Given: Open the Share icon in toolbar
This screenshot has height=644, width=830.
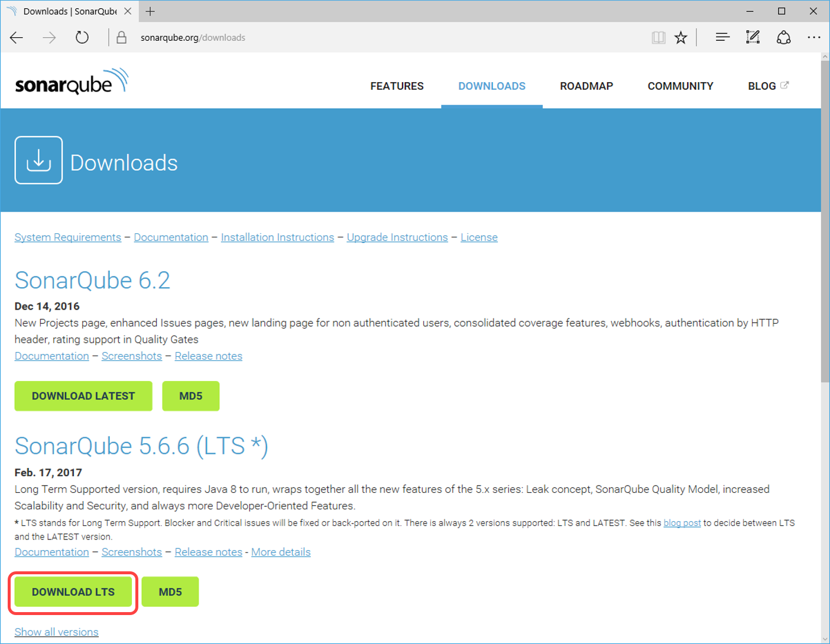Looking at the screenshot, I should tap(783, 37).
